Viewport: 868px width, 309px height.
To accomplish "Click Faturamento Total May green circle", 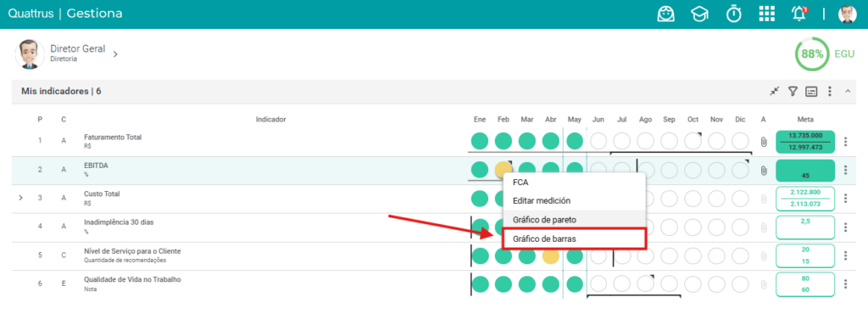I will (x=576, y=141).
